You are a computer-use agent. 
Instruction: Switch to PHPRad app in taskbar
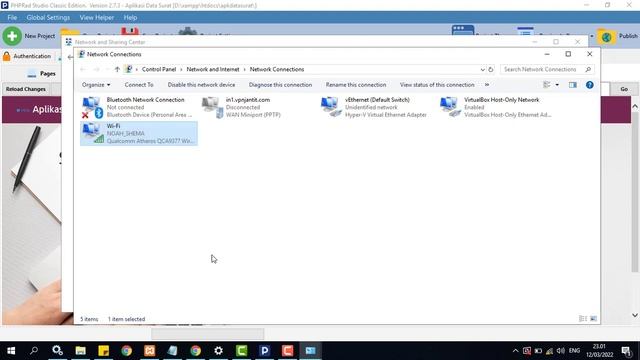click(264, 351)
